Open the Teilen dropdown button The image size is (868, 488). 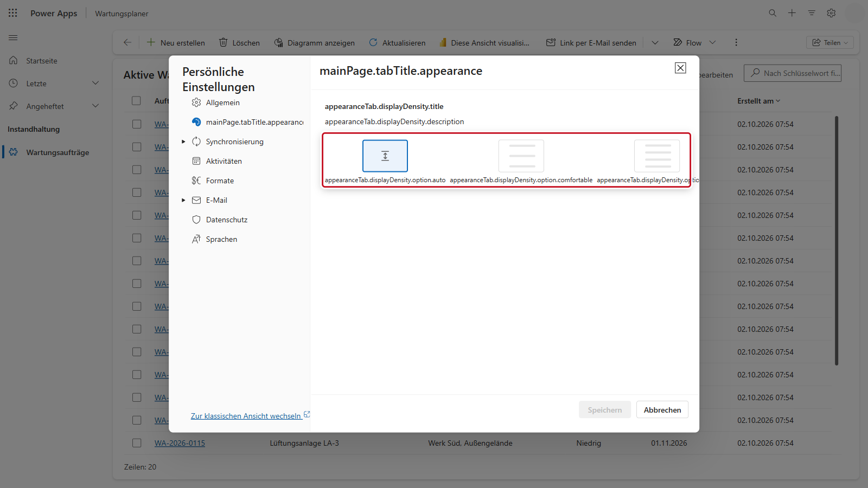pos(830,42)
